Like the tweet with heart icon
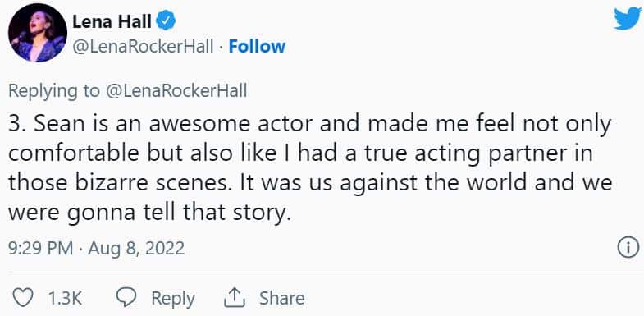The image size is (644, 316). 23,297
